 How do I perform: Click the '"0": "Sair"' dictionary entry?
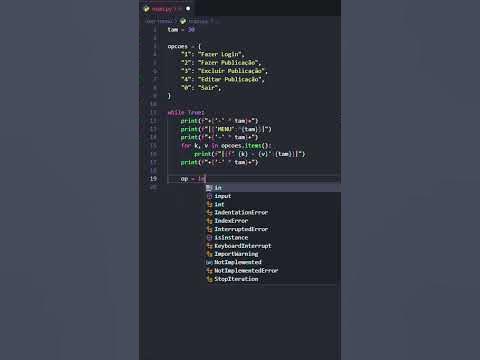[201, 88]
